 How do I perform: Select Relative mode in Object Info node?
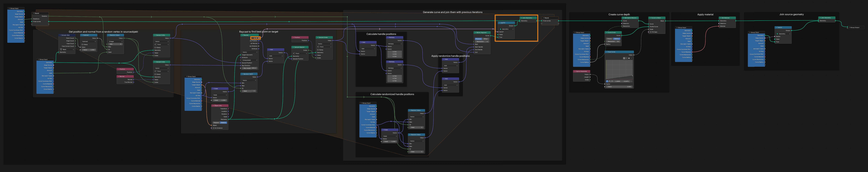(223, 123)
